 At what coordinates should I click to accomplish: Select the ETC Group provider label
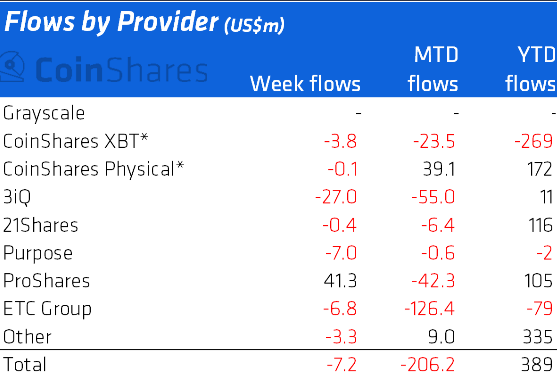[x=47, y=309]
